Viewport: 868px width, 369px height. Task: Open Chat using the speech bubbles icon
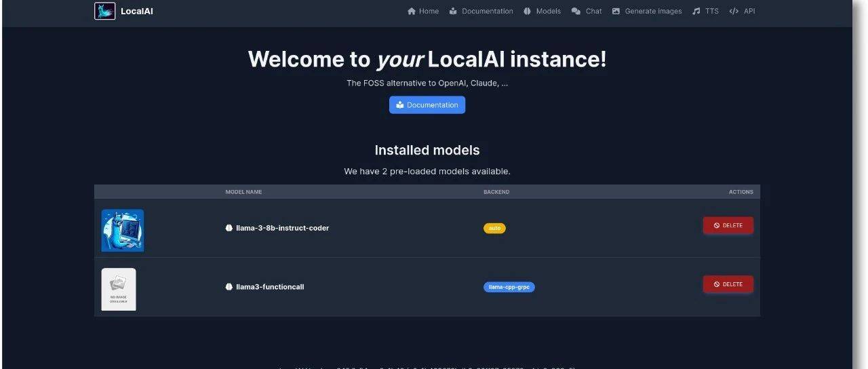[x=576, y=12]
